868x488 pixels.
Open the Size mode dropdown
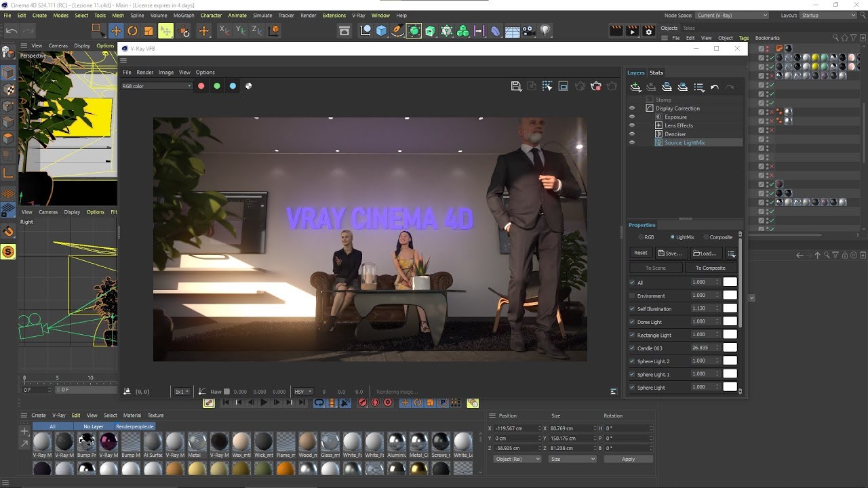tap(573, 459)
